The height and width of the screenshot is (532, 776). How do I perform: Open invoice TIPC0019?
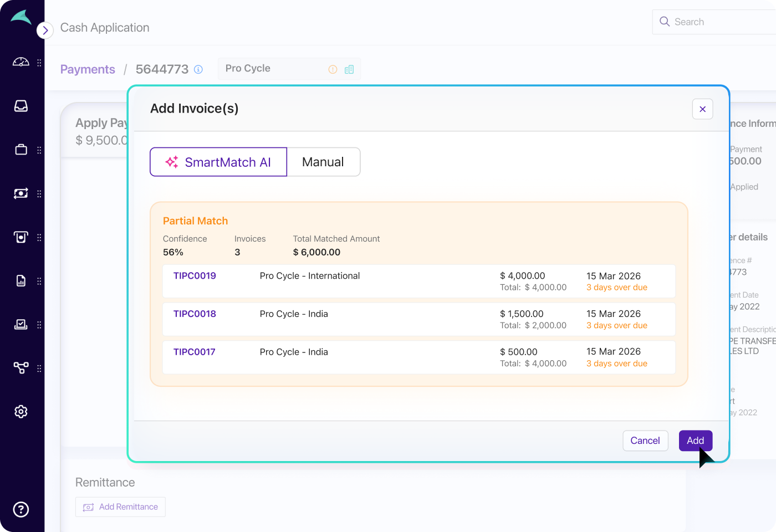pos(195,276)
